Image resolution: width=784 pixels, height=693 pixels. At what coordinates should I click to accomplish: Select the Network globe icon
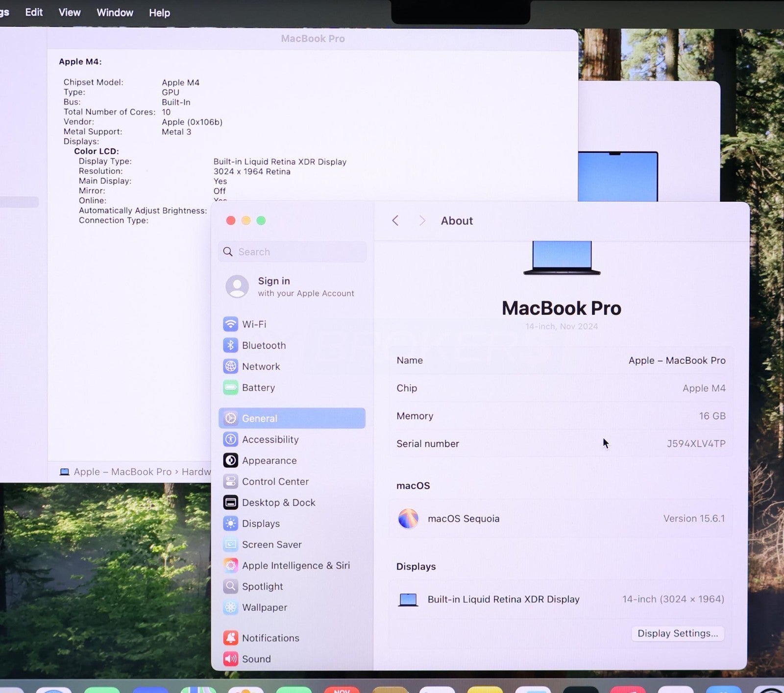[x=230, y=366]
